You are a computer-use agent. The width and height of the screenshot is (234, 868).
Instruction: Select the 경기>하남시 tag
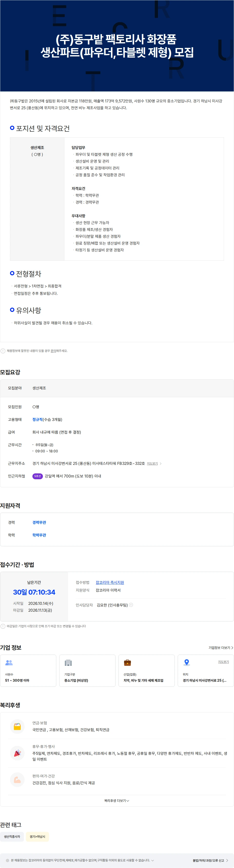coord(37,836)
